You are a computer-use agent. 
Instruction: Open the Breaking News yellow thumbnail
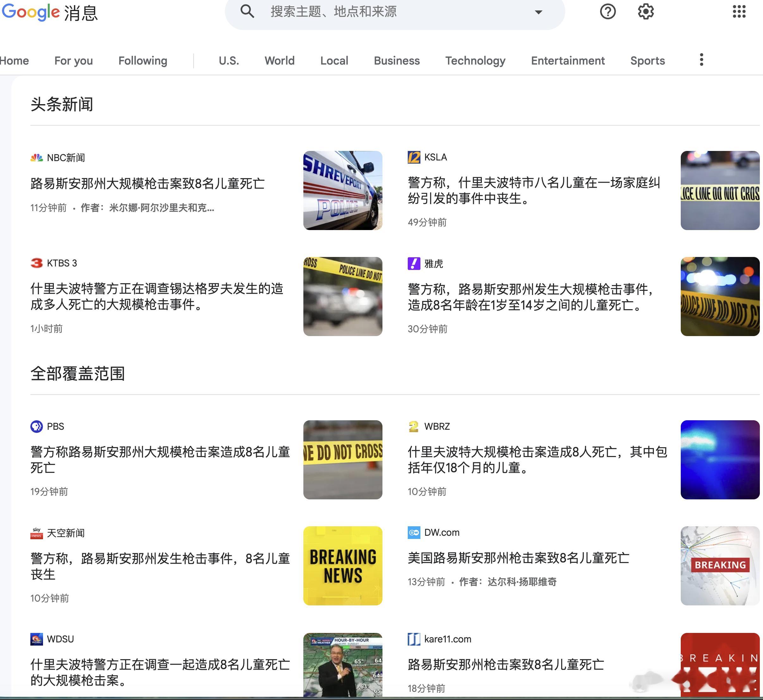343,565
